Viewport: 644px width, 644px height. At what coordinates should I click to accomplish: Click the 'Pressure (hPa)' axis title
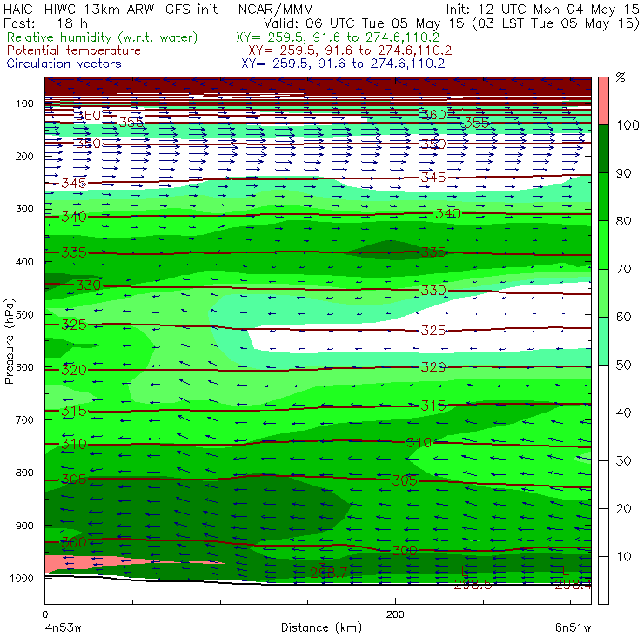(x=10, y=341)
